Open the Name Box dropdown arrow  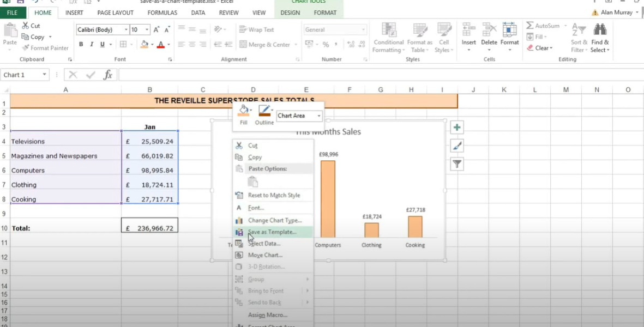pos(44,75)
